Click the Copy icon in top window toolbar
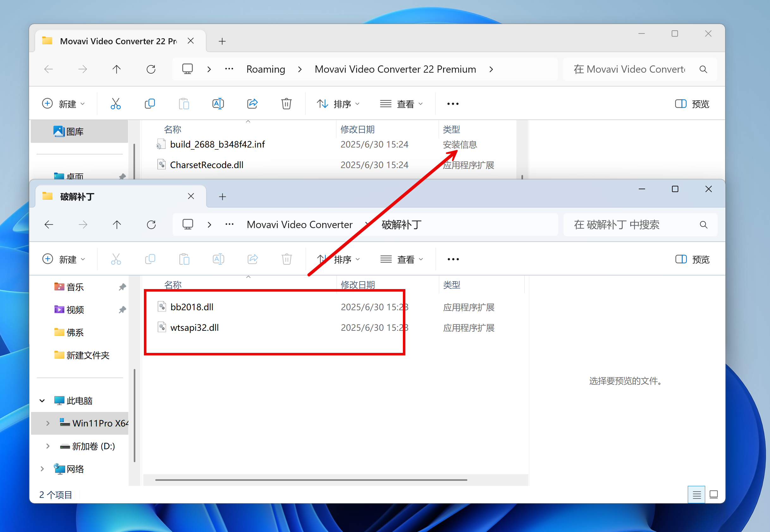Image resolution: width=770 pixels, height=532 pixels. click(x=150, y=104)
